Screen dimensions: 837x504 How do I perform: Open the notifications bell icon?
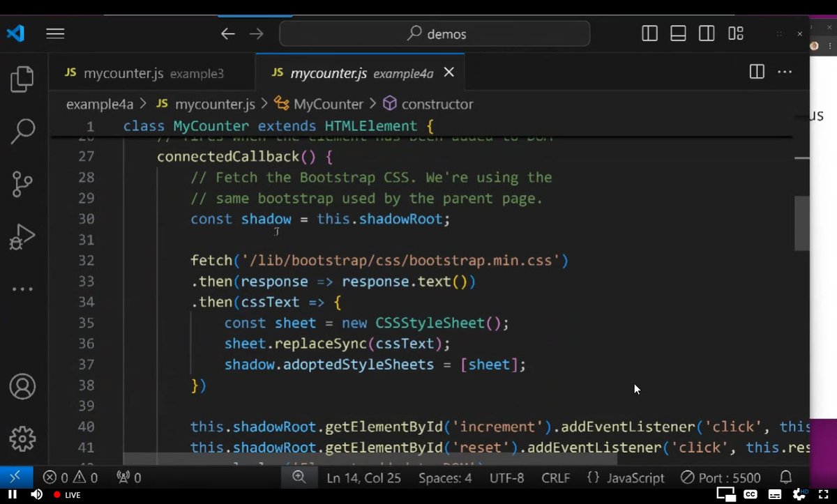[786, 478]
